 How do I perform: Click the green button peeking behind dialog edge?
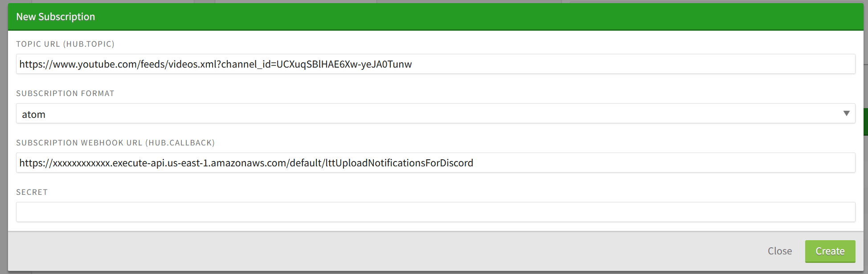tap(865, 122)
